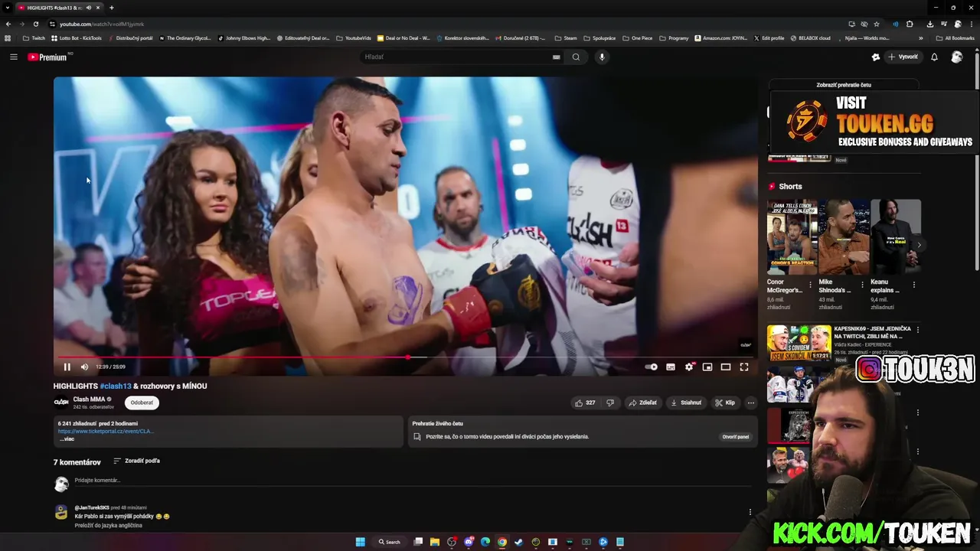Like the video with thumbs-up (327)
The image size is (980, 551).
click(x=585, y=403)
